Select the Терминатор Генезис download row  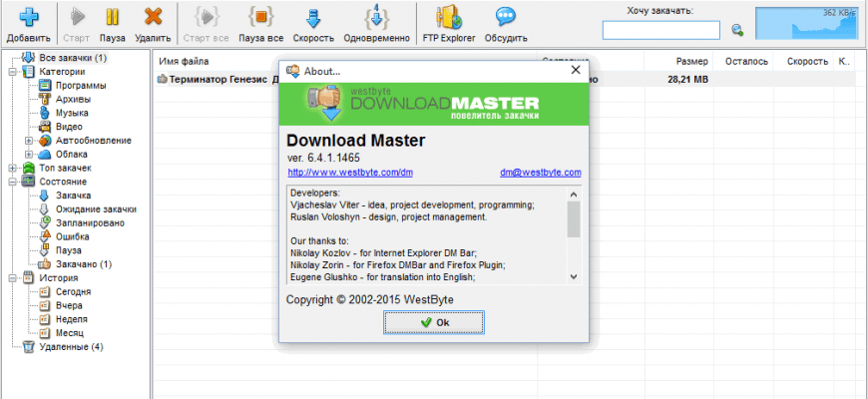tap(504, 79)
